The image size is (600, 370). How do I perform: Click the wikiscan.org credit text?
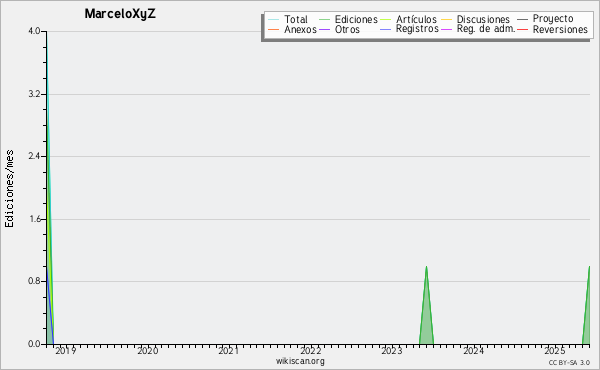click(x=300, y=361)
